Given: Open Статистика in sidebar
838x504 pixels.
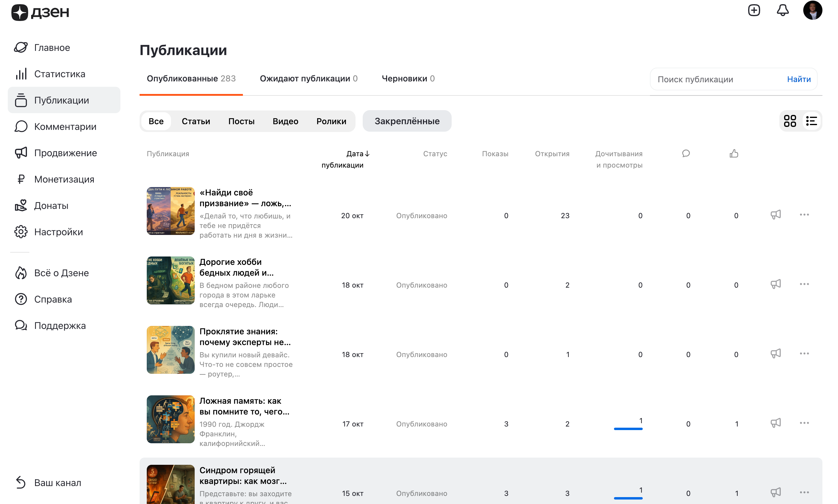Looking at the screenshot, I should (x=60, y=74).
